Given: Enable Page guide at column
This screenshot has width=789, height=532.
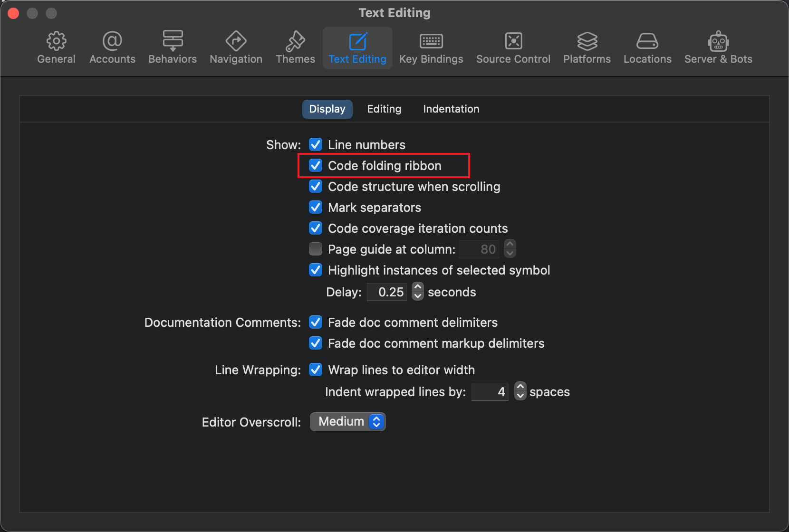Looking at the screenshot, I should pos(316,249).
